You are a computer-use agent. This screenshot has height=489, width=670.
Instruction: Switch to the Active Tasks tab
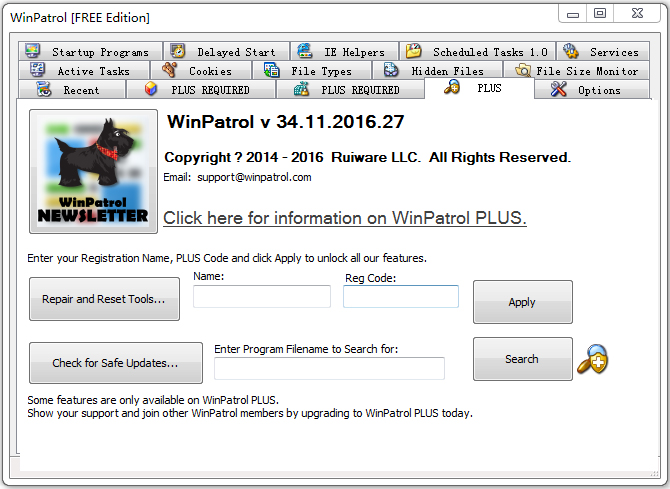click(84, 70)
